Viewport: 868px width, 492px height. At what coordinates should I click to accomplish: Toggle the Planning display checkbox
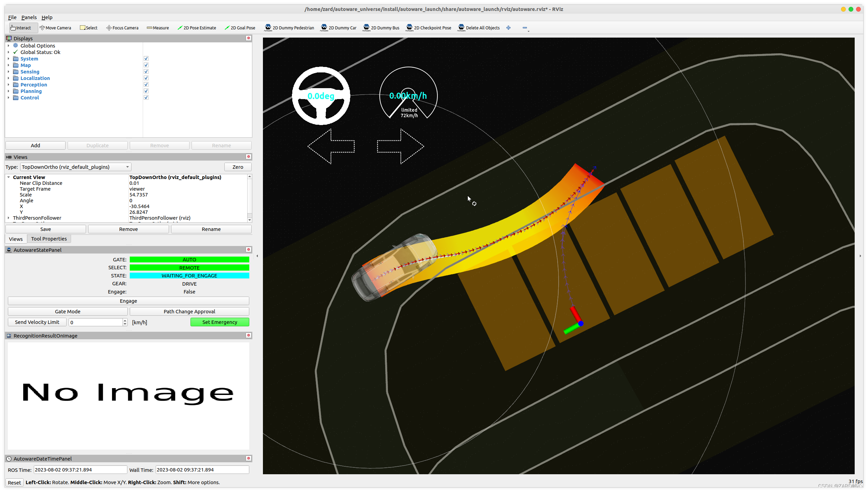(x=146, y=91)
